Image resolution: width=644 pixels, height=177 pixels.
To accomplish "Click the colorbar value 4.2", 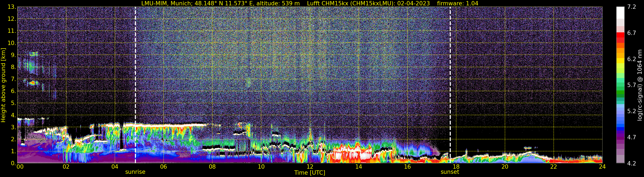I will (632, 163).
